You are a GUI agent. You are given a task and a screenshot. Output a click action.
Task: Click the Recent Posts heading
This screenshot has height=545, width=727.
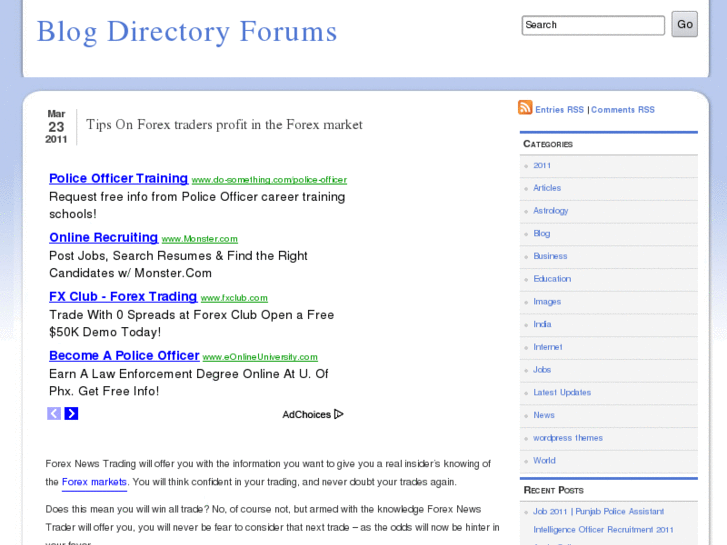pyautogui.click(x=553, y=490)
